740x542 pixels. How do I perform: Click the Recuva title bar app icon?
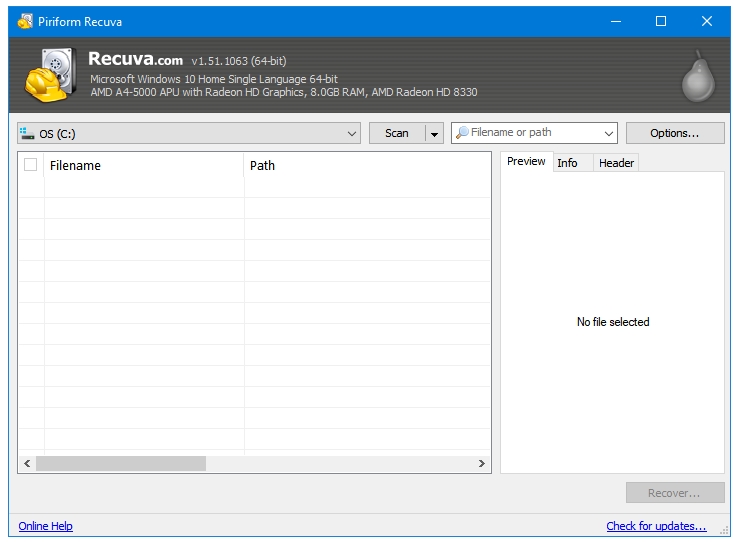click(25, 22)
